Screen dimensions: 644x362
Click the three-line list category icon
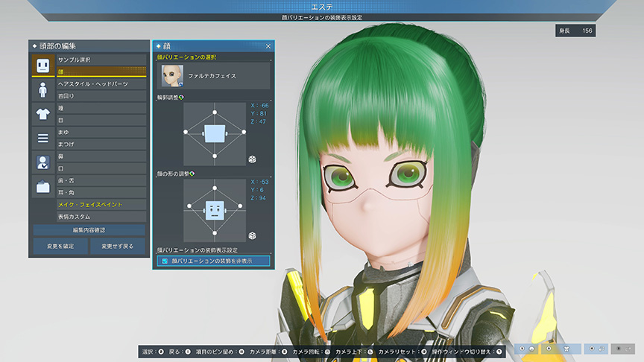click(x=42, y=139)
